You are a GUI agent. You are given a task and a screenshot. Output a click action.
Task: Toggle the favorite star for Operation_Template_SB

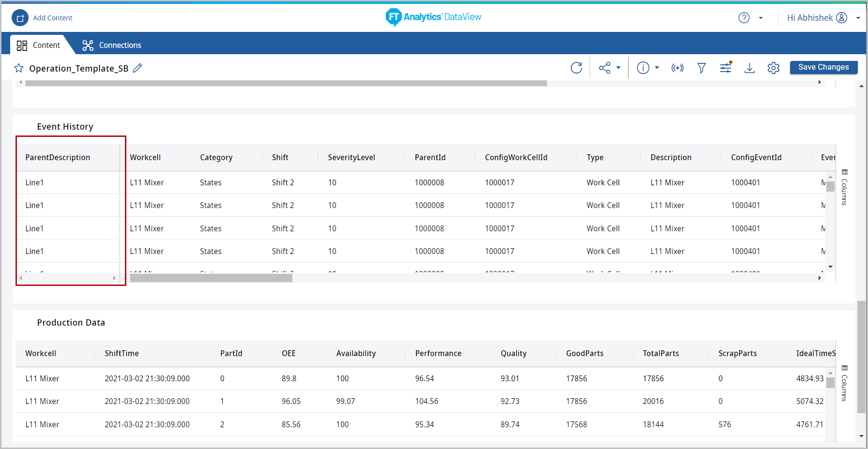click(19, 68)
